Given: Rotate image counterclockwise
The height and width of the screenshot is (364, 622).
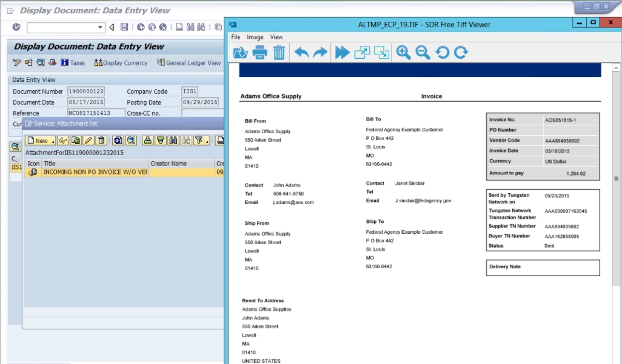Looking at the screenshot, I should click(x=443, y=52).
